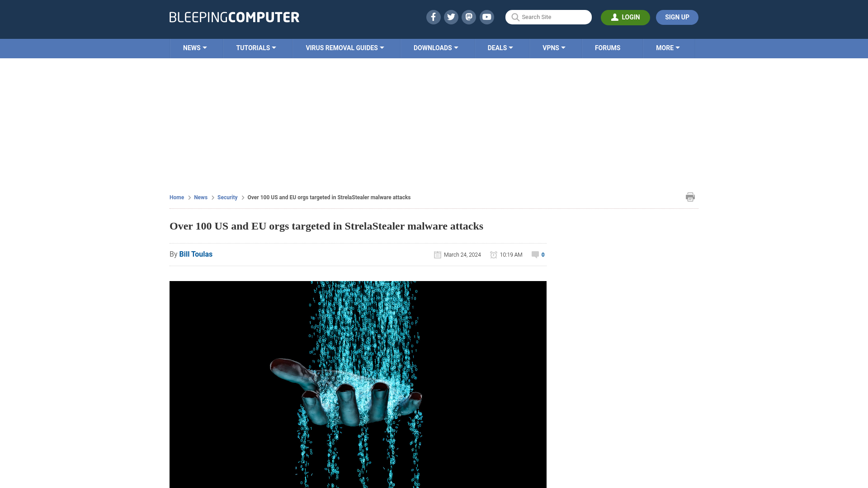Open the Facebook social icon link
868x488 pixels.
pos(434,17)
